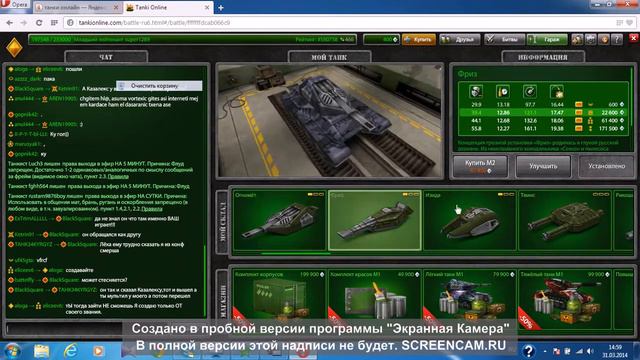The image size is (640, 360).
Task: Open the sound settings icon left of the gear
Action: coord(577,40)
